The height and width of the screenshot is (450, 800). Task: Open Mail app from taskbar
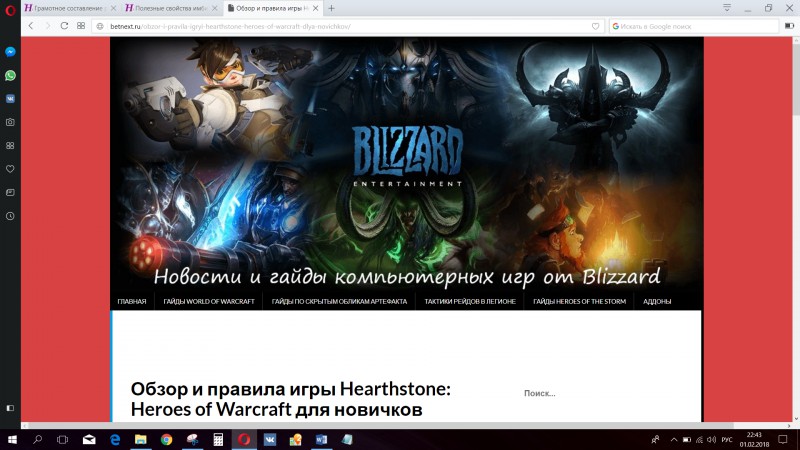tap(89, 439)
